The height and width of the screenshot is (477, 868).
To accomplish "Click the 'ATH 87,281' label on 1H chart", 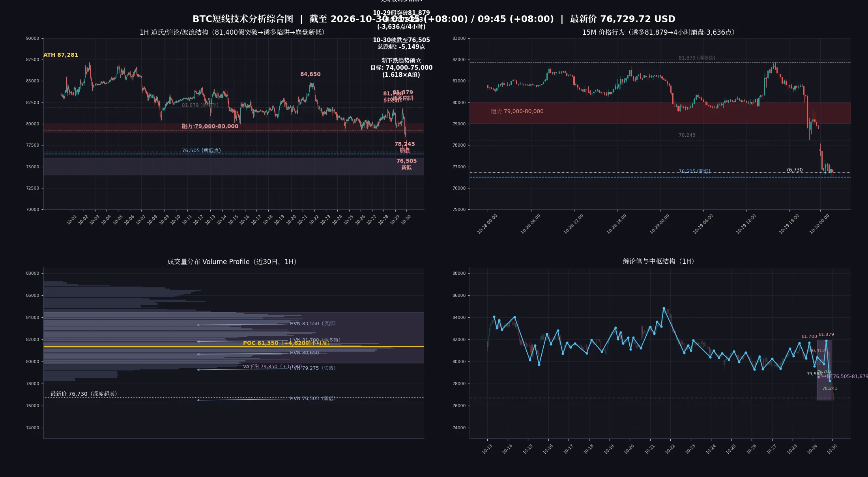I will 61,55.
